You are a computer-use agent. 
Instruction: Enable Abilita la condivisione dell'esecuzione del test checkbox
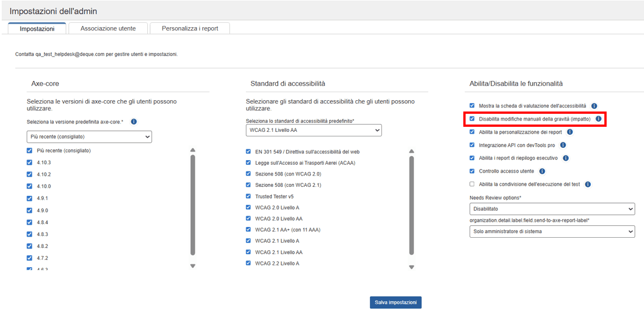pyautogui.click(x=472, y=184)
